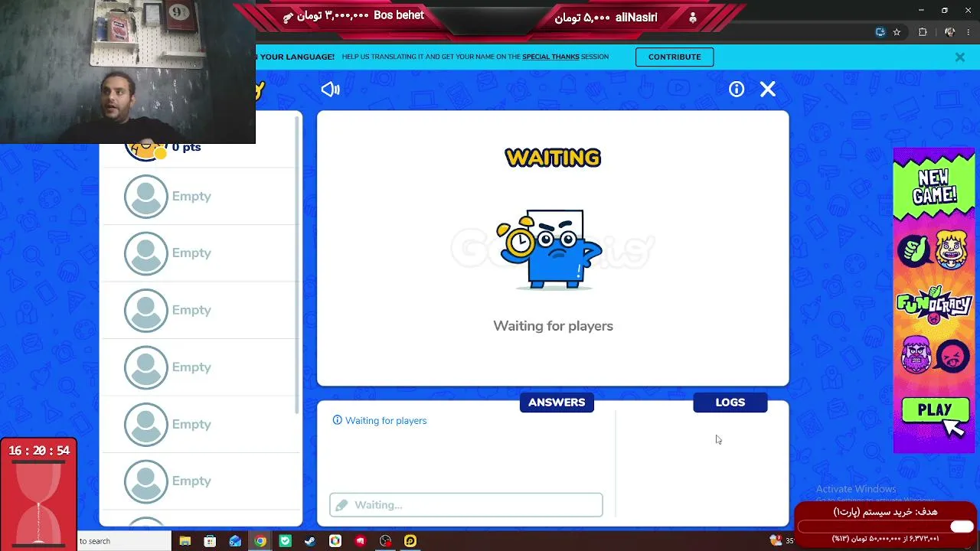The image size is (980, 551).
Task: Dismiss the translation banner with X
Action: [x=959, y=57]
